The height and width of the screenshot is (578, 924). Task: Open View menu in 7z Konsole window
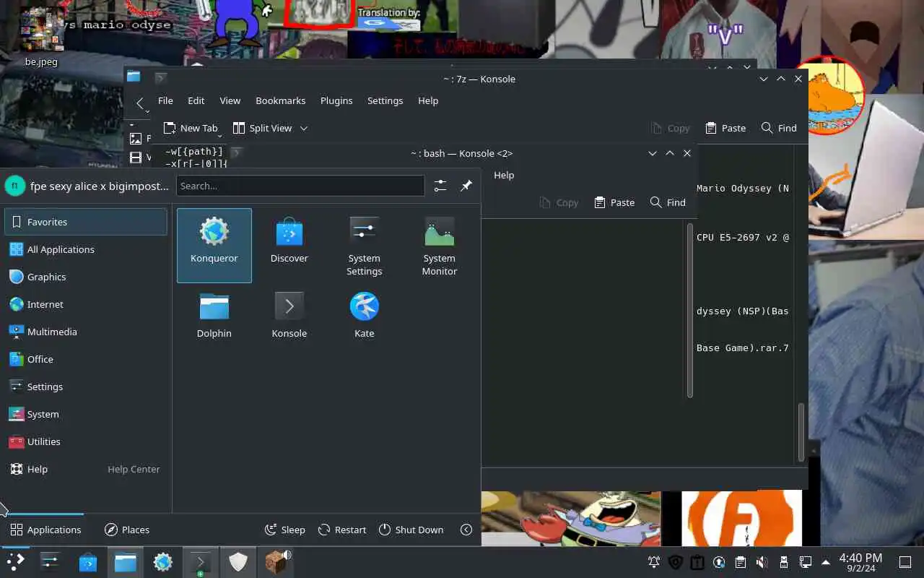click(x=230, y=100)
